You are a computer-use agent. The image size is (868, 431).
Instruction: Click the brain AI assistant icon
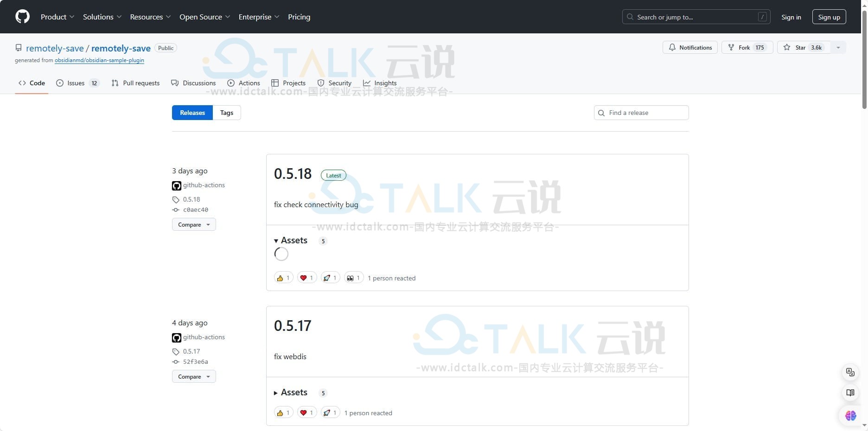[x=850, y=416]
